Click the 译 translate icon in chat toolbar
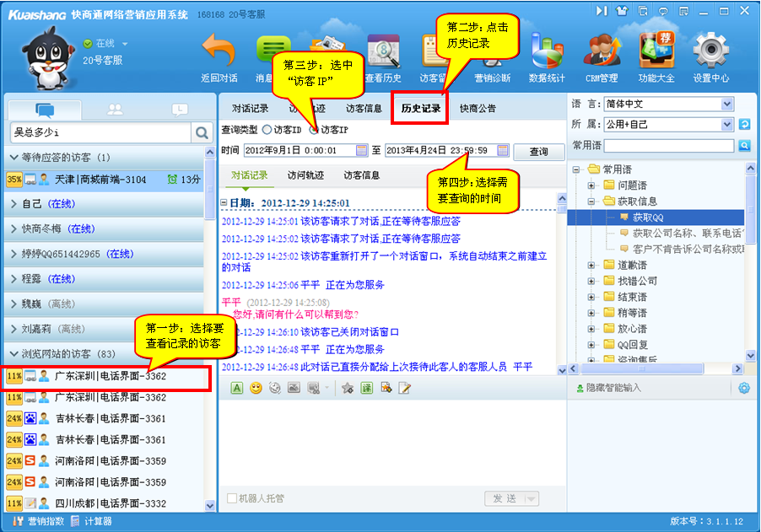Screen dimensions: 761x532 tap(367, 388)
